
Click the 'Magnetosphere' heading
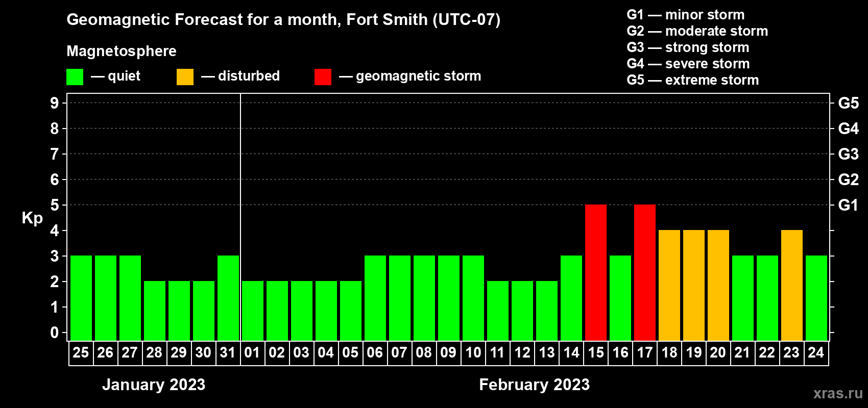[x=122, y=52]
